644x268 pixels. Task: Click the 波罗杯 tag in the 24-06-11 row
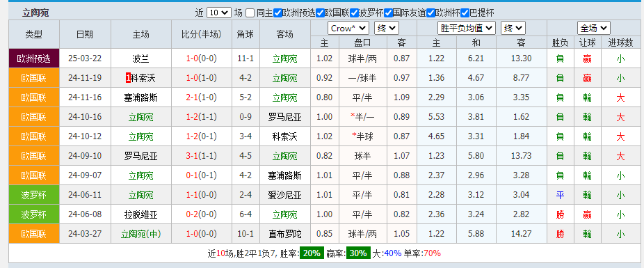[x=33, y=195]
